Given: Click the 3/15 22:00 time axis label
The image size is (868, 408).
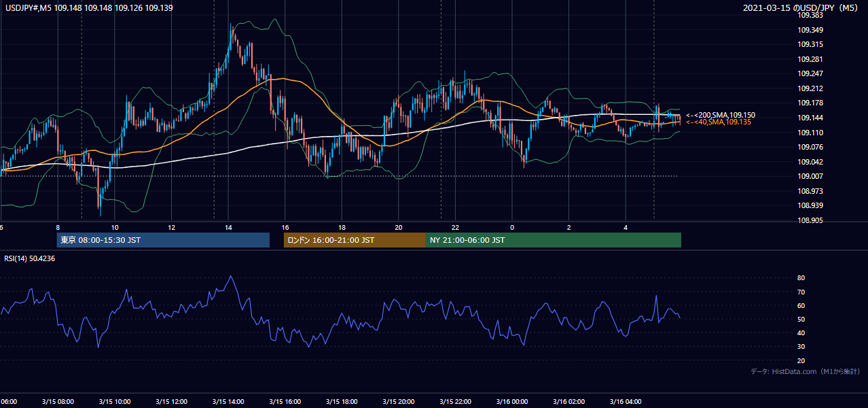Looking at the screenshot, I should coord(455,401).
